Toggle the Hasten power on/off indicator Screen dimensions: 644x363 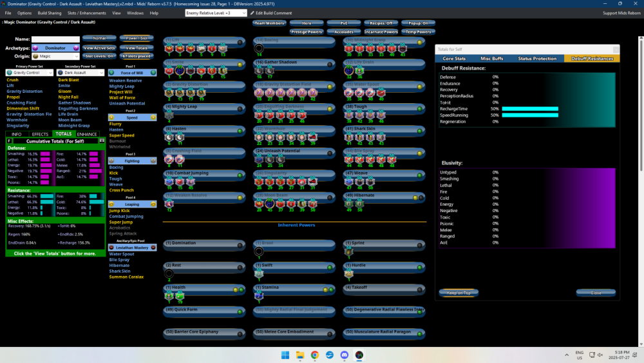click(240, 131)
